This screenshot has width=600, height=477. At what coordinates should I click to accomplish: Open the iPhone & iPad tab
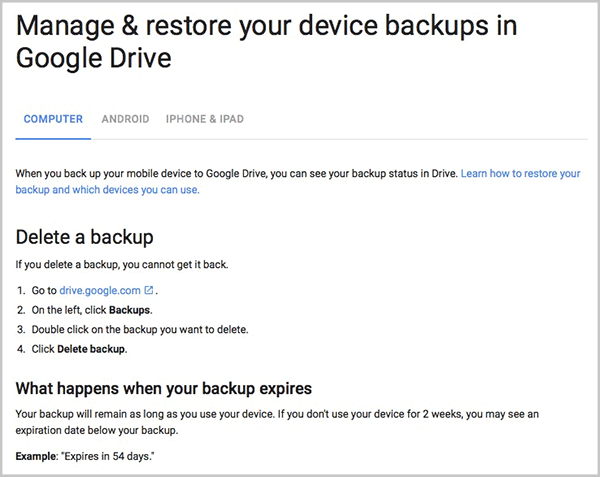[205, 119]
